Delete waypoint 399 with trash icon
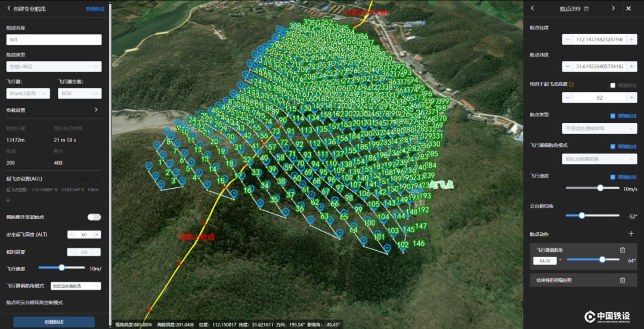 [586, 9]
